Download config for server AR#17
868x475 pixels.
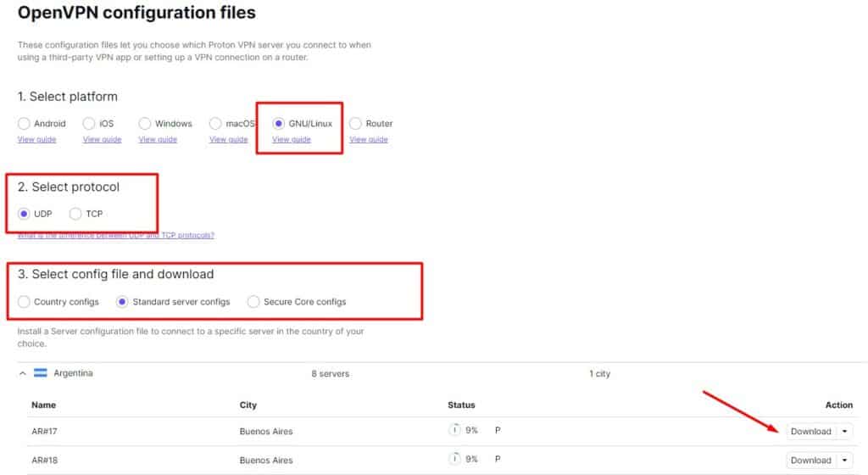(x=811, y=431)
